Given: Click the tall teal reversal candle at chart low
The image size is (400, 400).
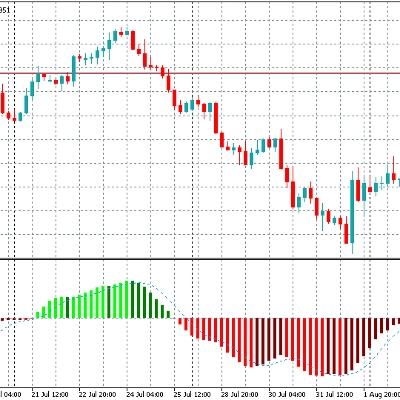Looking at the screenshot, I should (352, 211).
